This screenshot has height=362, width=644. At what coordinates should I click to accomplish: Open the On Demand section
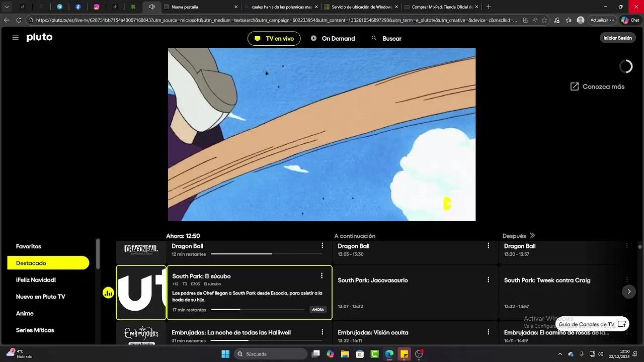click(333, 39)
